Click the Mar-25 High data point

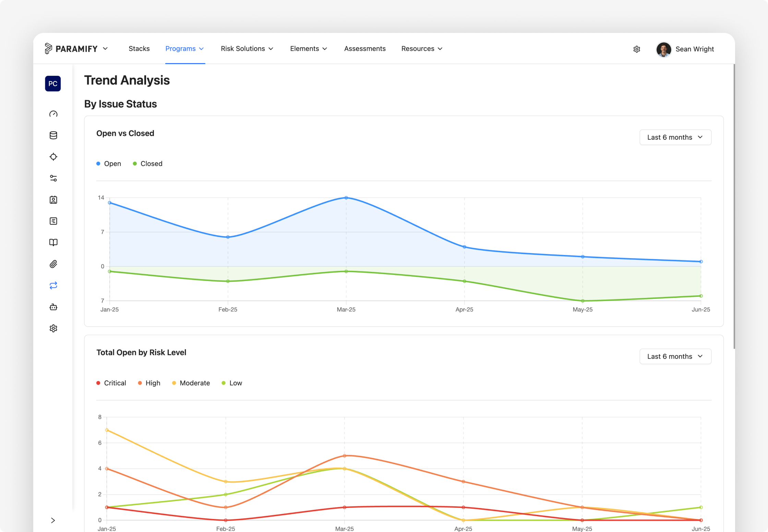pyautogui.click(x=345, y=456)
